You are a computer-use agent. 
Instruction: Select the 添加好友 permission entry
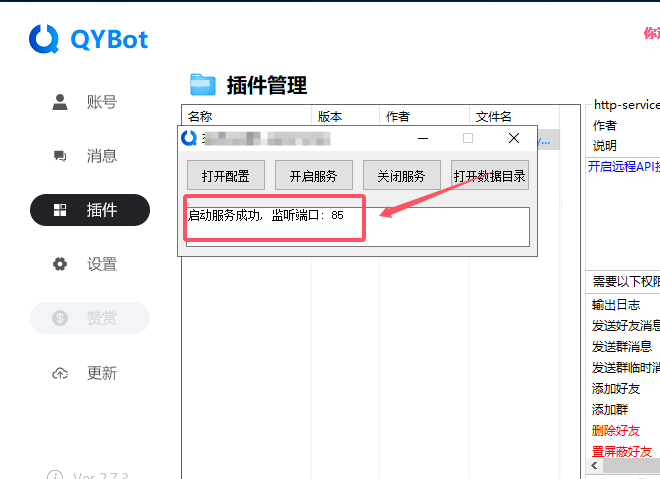point(616,389)
